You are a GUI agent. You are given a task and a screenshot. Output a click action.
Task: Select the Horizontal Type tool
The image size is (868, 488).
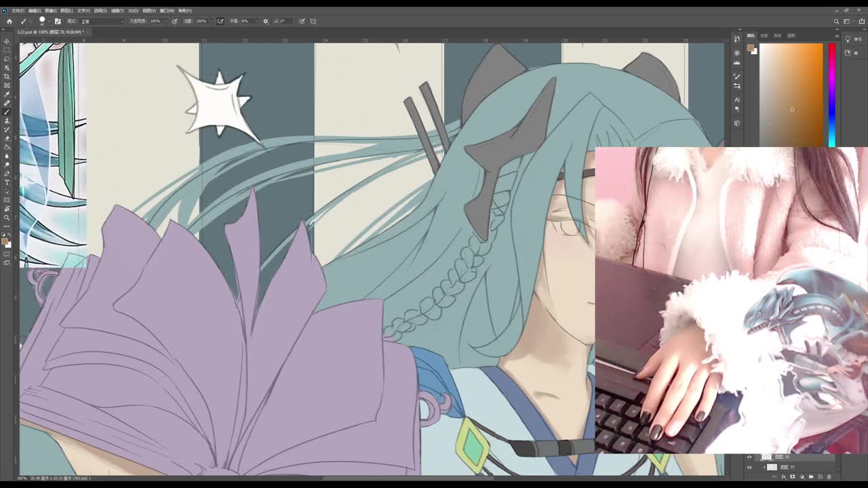click(x=7, y=182)
